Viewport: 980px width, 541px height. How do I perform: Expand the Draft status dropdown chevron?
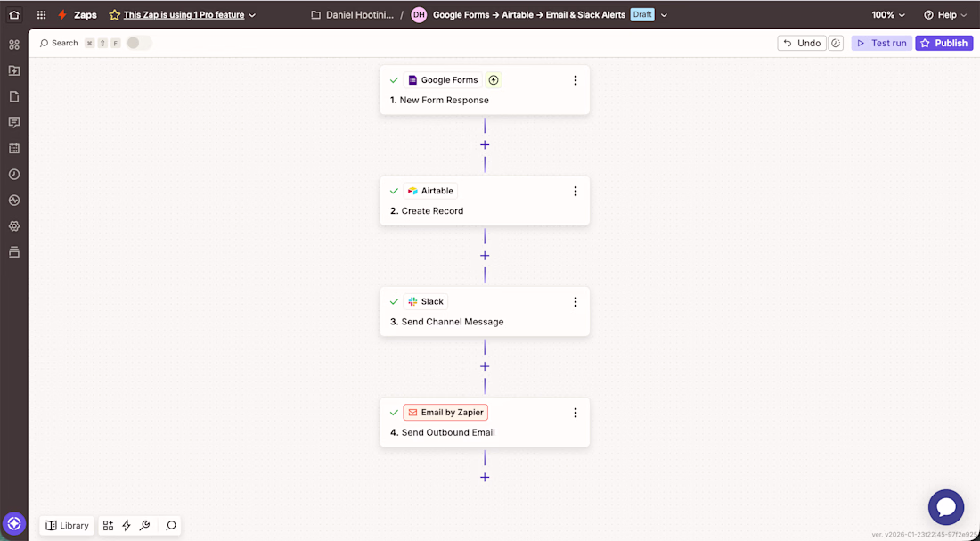tap(665, 15)
